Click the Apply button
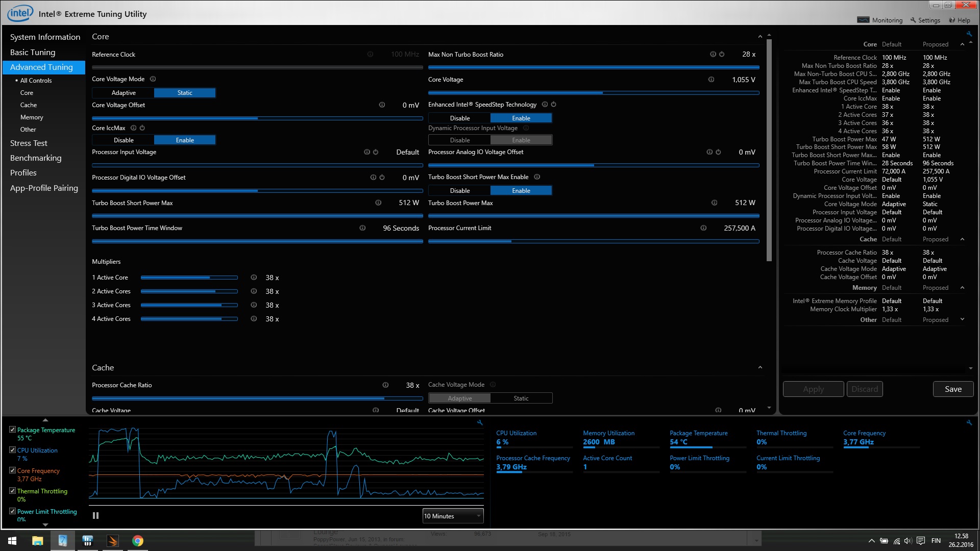The width and height of the screenshot is (980, 551). coord(813,389)
